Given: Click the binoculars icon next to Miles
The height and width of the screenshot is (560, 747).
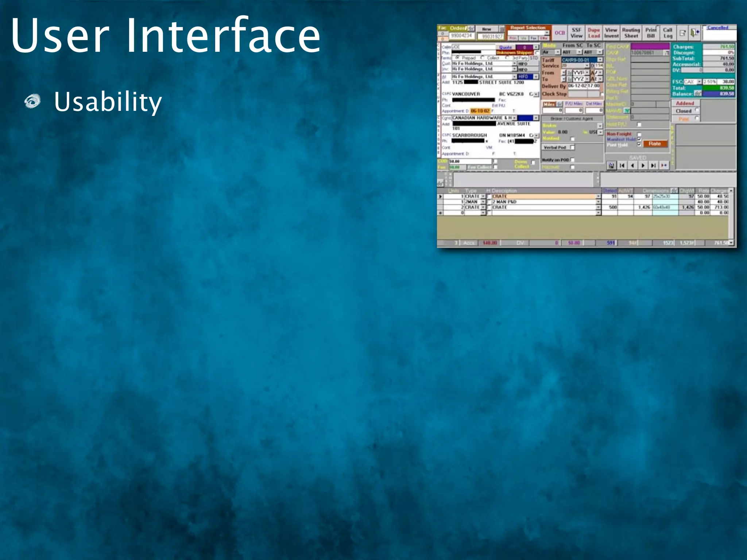Looking at the screenshot, I should [560, 104].
